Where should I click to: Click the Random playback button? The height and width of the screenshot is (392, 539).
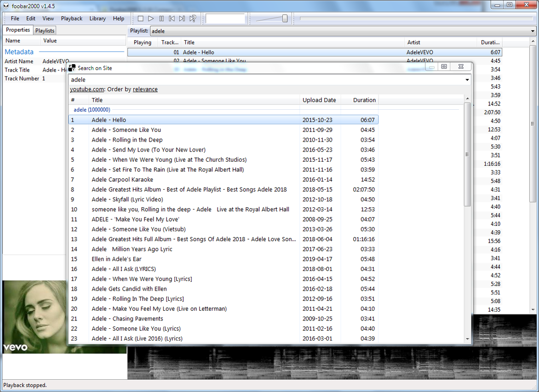coord(193,19)
